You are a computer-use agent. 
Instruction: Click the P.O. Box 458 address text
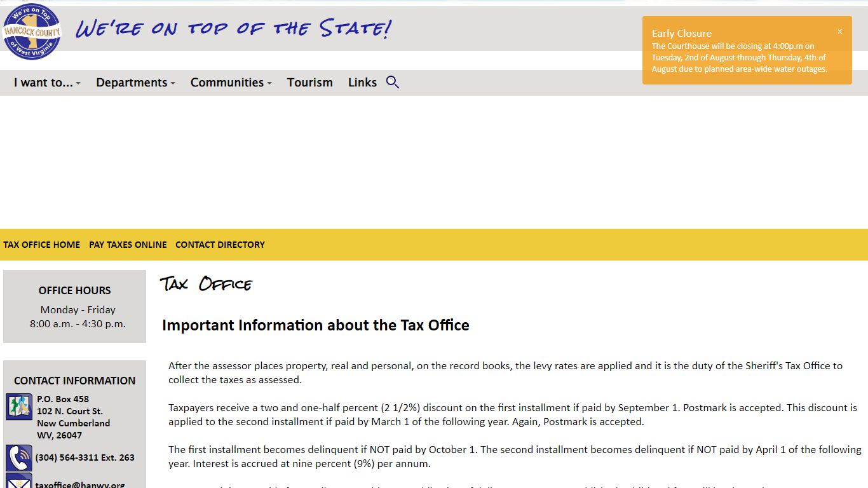(63, 399)
